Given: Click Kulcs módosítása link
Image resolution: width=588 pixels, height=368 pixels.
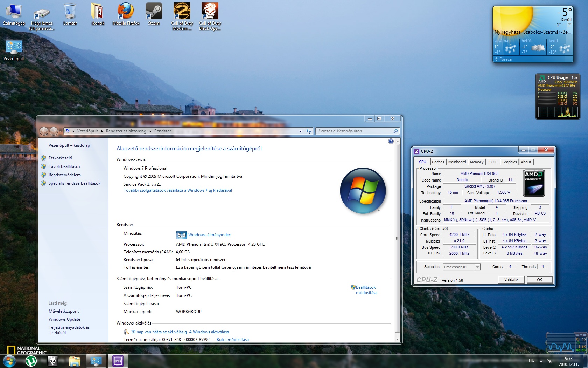Looking at the screenshot, I should click(x=232, y=340).
